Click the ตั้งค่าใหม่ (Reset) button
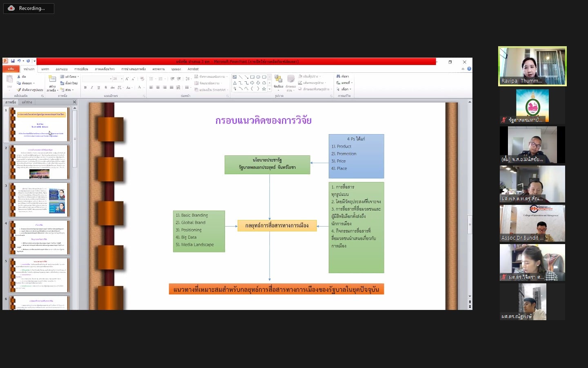 [69, 83]
